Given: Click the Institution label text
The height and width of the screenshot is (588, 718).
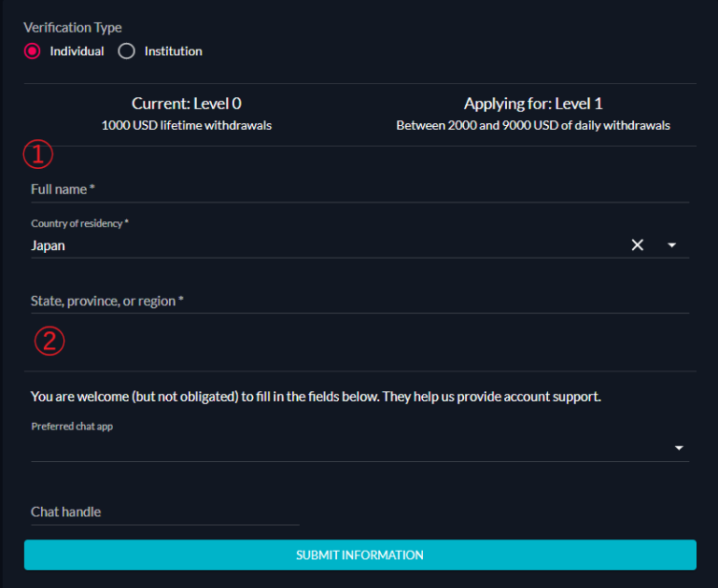Looking at the screenshot, I should pos(173,51).
